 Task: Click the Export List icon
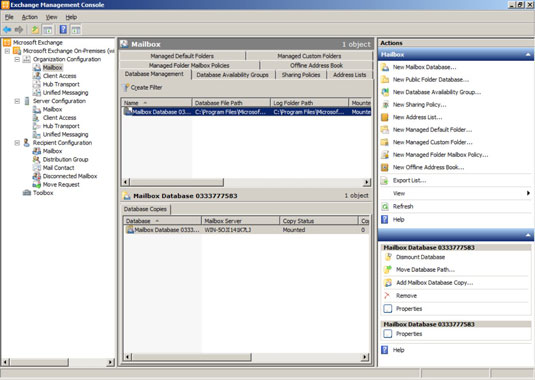coord(385,180)
